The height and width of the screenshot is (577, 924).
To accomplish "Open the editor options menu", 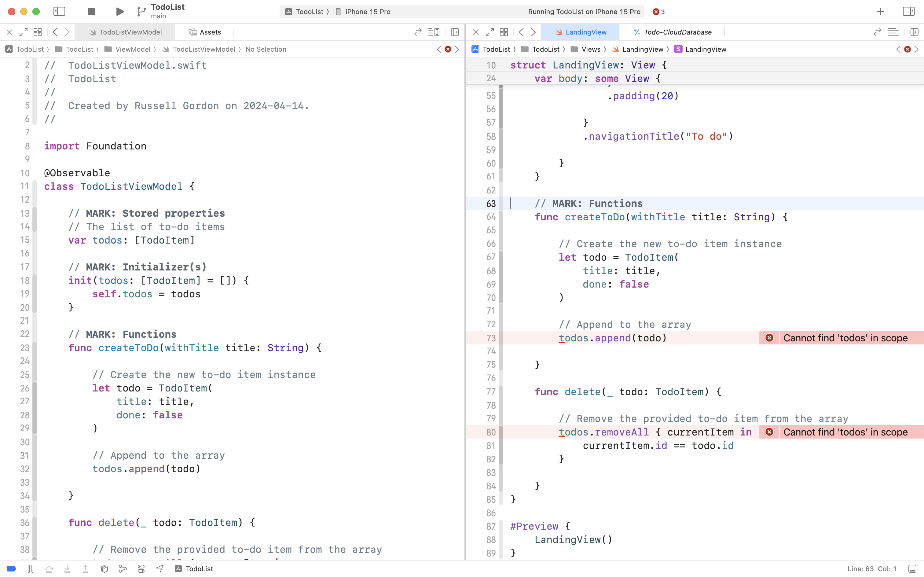I will 434,32.
